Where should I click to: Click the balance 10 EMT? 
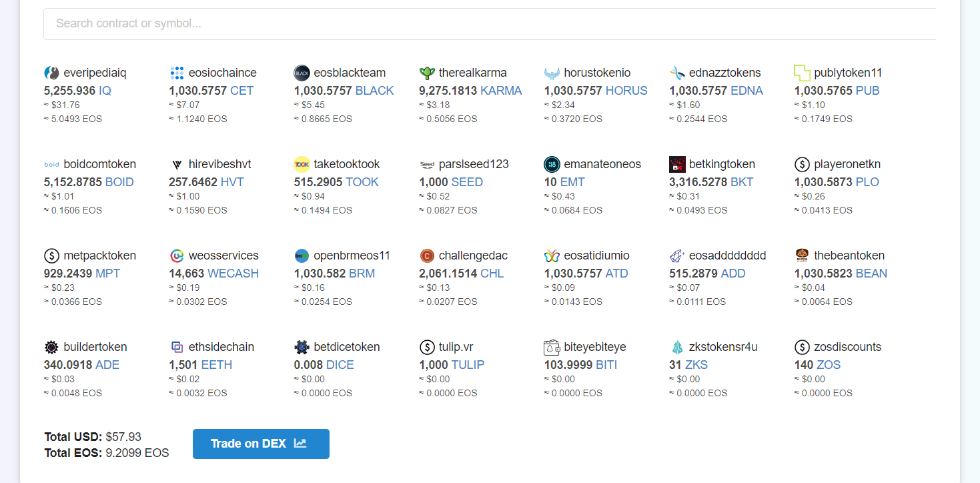click(x=564, y=182)
